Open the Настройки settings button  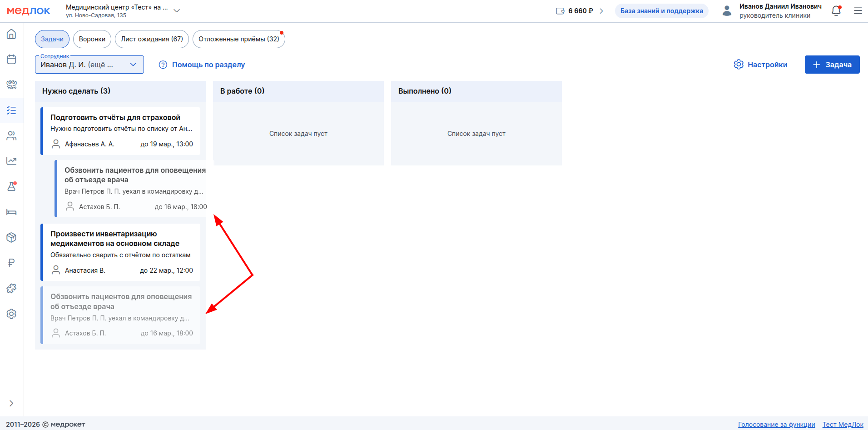point(760,65)
